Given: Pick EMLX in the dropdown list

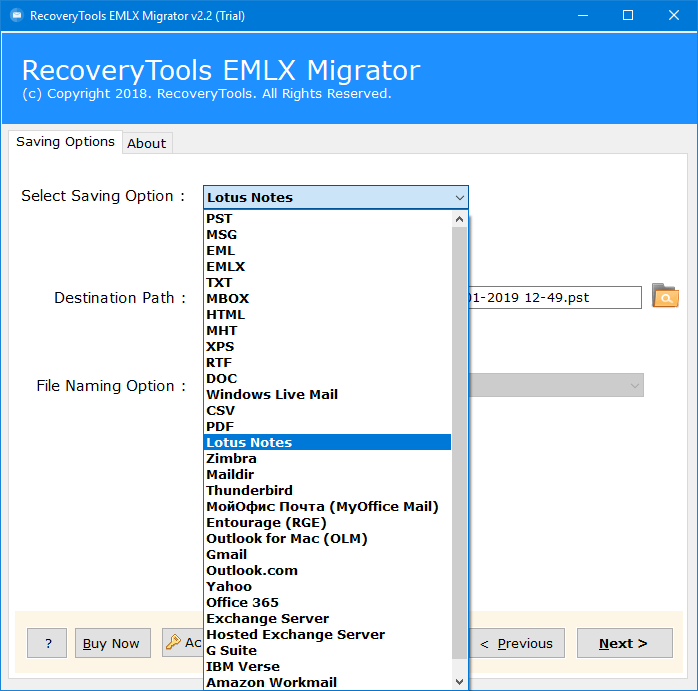Looking at the screenshot, I should click(327, 267).
